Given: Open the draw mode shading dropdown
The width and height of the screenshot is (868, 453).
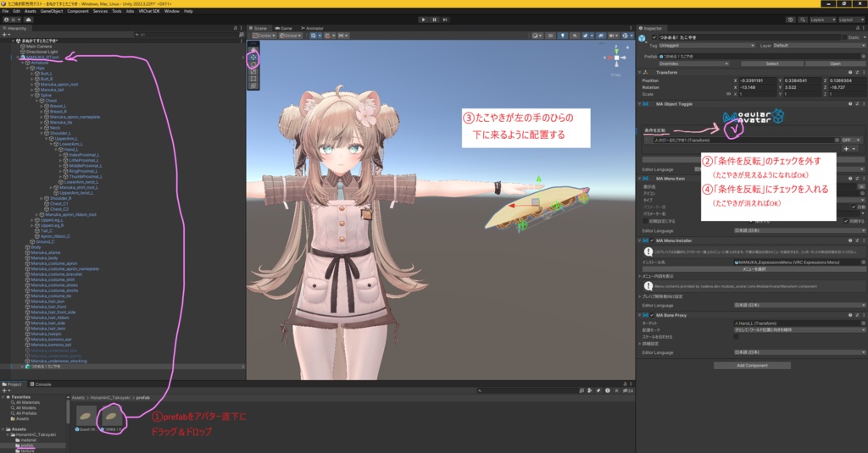Looking at the screenshot, I should (x=537, y=36).
